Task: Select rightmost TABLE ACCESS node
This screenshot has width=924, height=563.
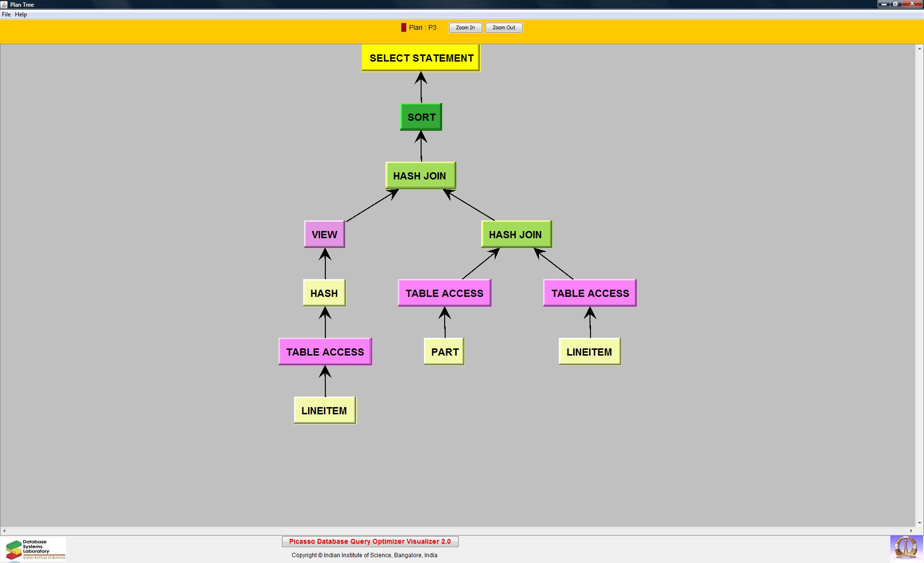Action: pyautogui.click(x=590, y=293)
